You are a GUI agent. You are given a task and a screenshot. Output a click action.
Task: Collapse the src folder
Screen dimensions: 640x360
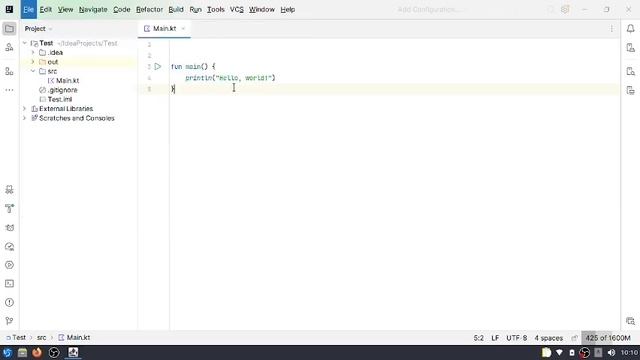pyautogui.click(x=33, y=71)
